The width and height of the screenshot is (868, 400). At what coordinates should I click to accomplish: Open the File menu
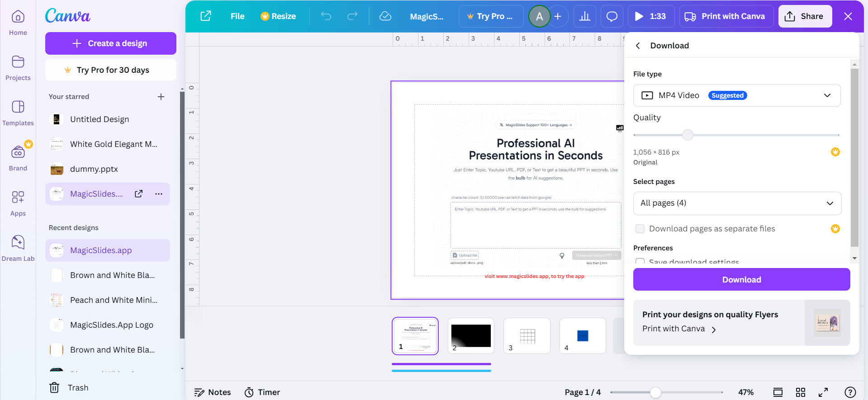237,16
